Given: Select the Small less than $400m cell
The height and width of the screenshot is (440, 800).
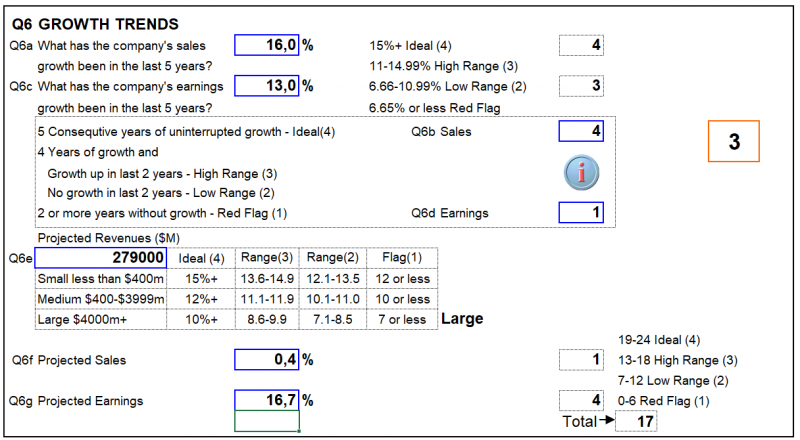Looking at the screenshot, I should pos(101,279).
